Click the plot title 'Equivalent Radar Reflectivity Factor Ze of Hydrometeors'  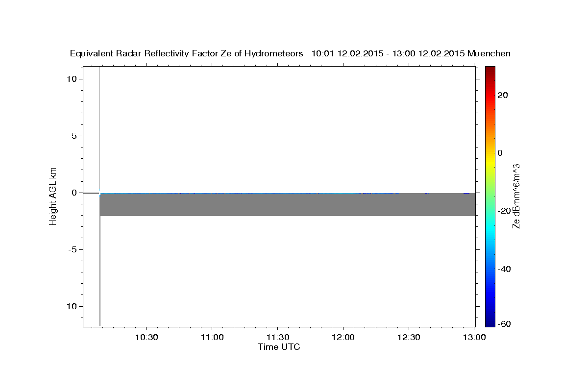[187, 54]
